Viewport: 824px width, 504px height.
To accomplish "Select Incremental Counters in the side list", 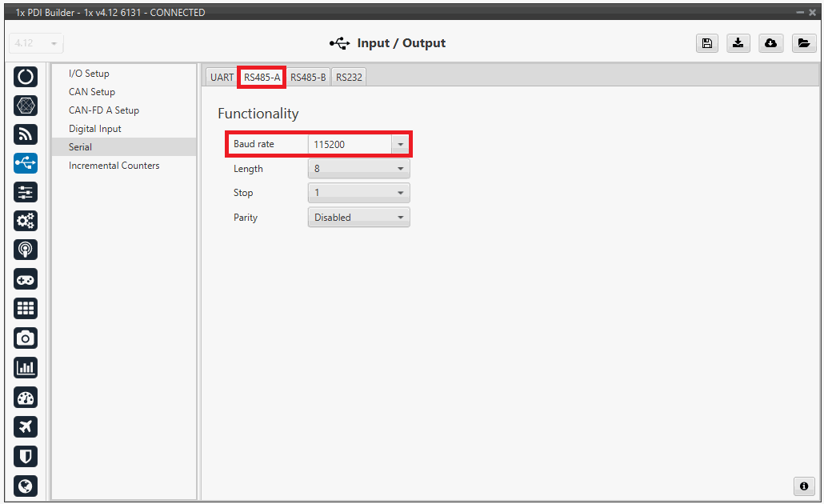I will [114, 166].
